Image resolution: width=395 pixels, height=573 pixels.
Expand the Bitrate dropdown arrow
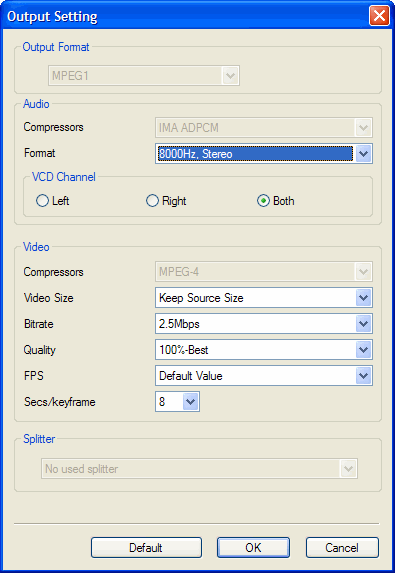click(363, 323)
